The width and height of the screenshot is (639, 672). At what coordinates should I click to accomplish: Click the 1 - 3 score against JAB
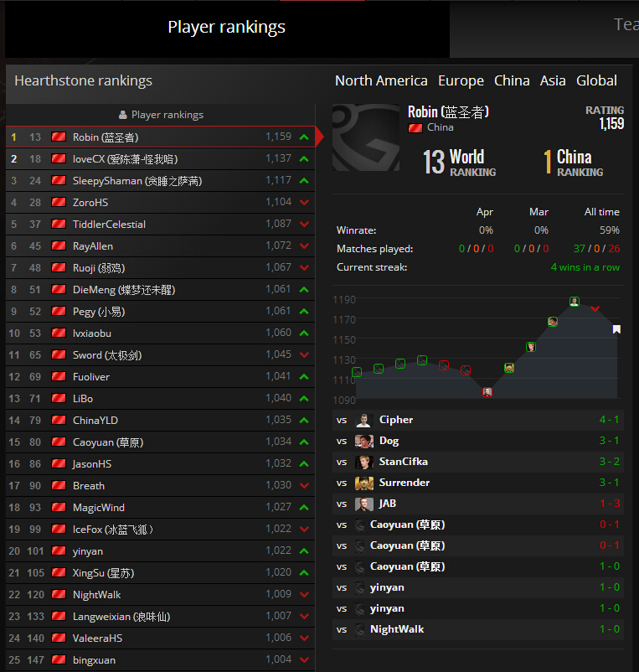click(610, 504)
